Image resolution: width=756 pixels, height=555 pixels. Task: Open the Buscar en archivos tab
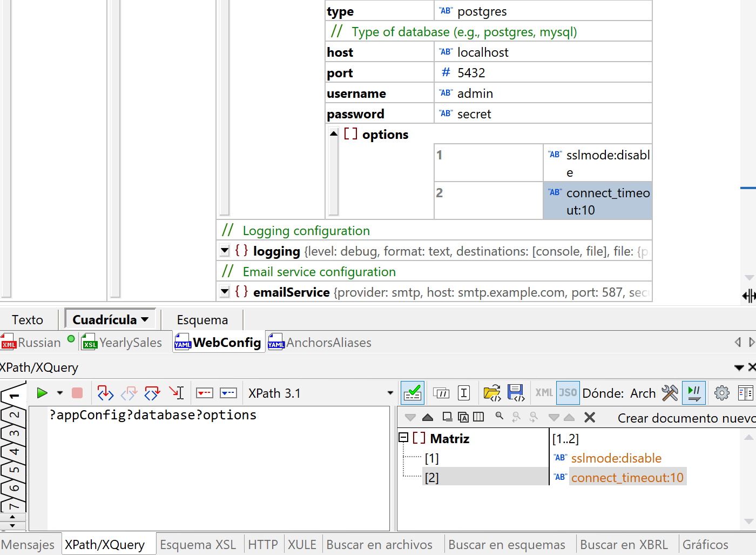coord(379,545)
